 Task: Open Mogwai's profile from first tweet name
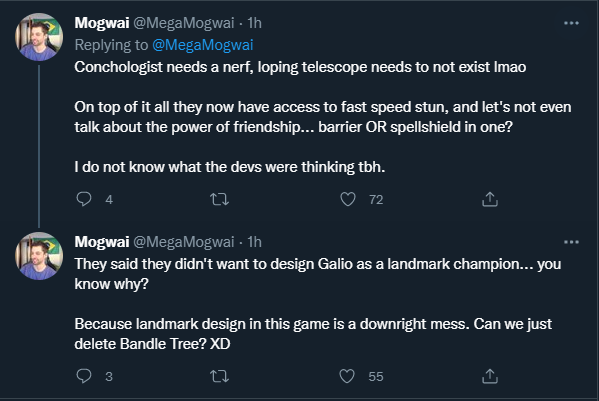coord(102,23)
